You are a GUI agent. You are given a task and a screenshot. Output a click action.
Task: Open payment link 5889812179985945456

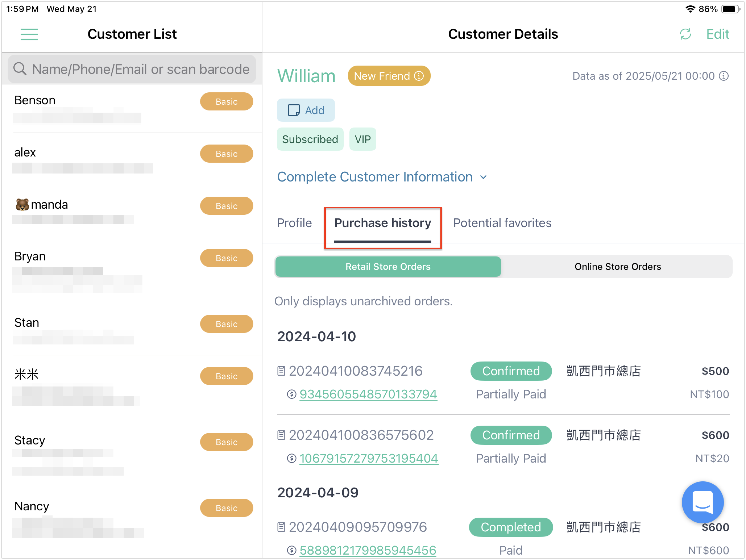coord(368,550)
